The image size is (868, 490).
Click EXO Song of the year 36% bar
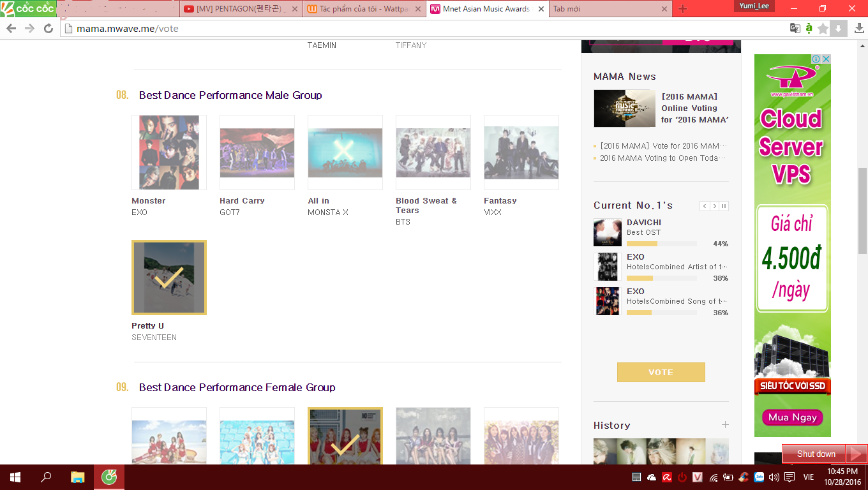[x=661, y=313]
